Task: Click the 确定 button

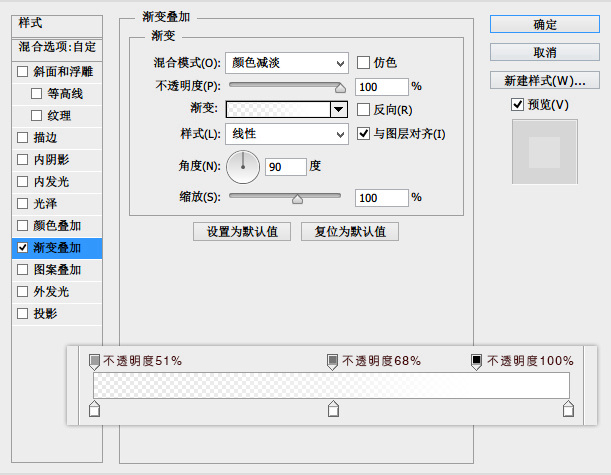Action: 545,25
